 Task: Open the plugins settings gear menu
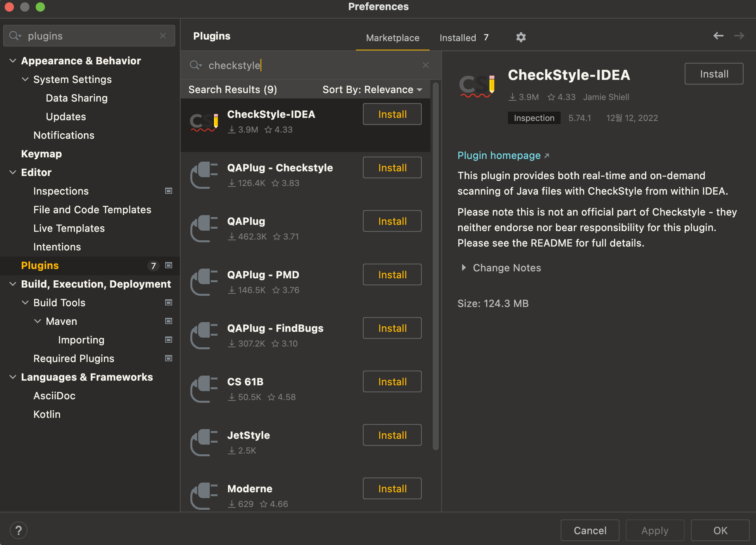click(x=521, y=37)
